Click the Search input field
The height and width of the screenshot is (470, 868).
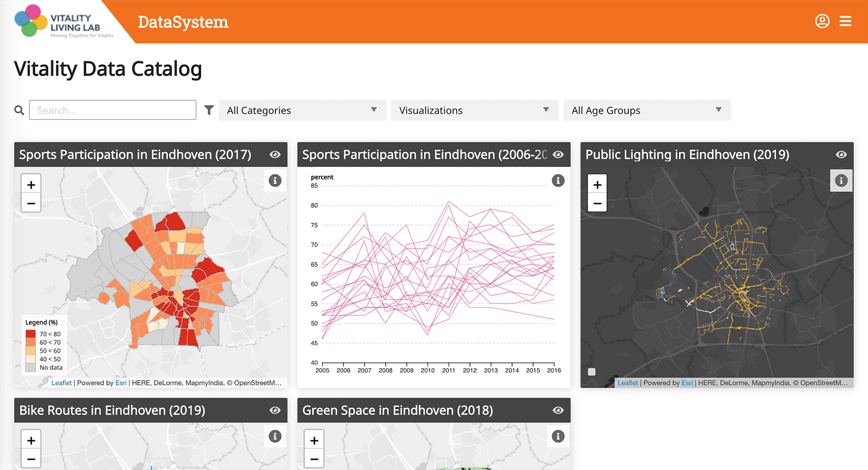click(x=113, y=110)
